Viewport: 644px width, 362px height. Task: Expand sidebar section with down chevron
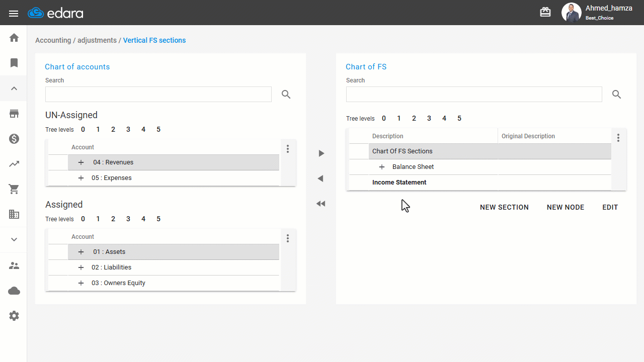click(x=14, y=240)
